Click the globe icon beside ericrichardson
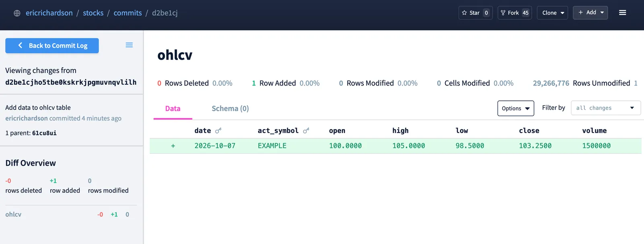644x244 pixels. [17, 13]
